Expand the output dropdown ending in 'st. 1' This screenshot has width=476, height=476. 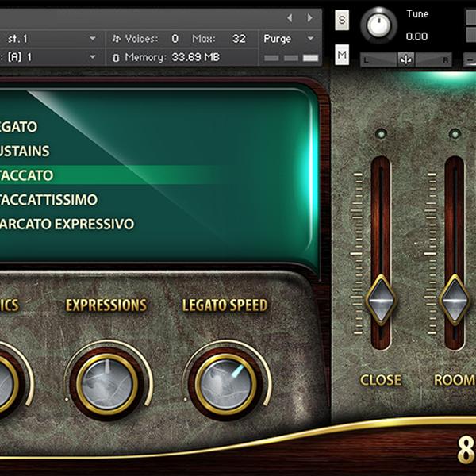pos(93,38)
